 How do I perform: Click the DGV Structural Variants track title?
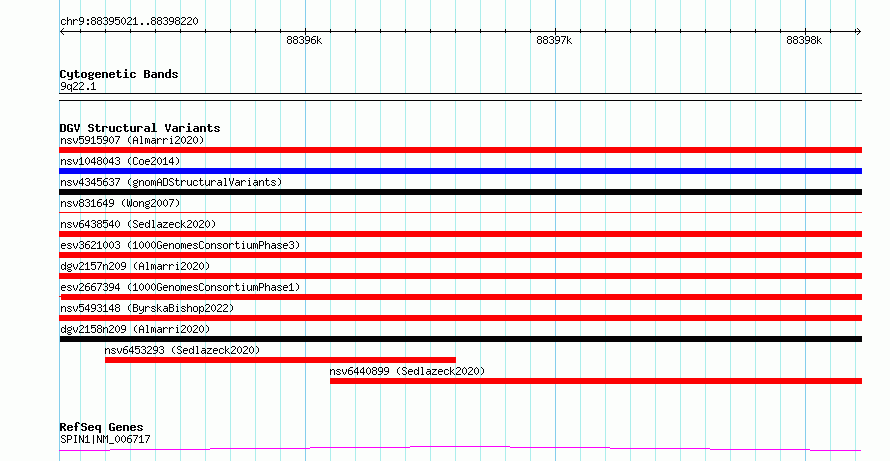click(140, 128)
